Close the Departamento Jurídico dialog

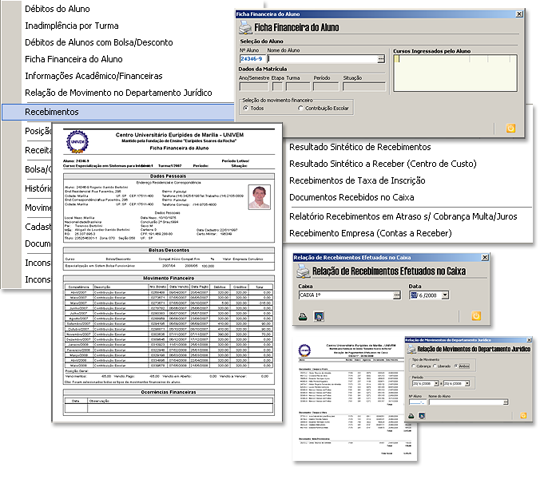pyautogui.click(x=529, y=340)
